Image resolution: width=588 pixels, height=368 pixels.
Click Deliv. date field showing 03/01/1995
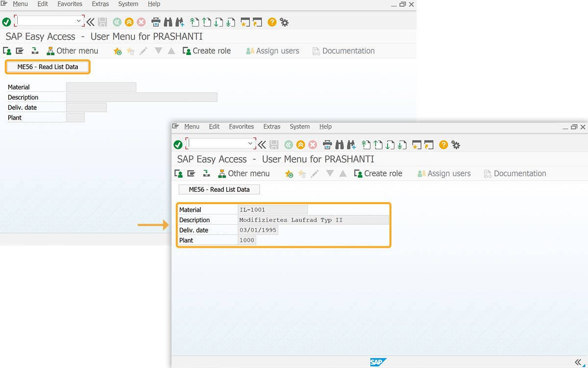tap(258, 230)
